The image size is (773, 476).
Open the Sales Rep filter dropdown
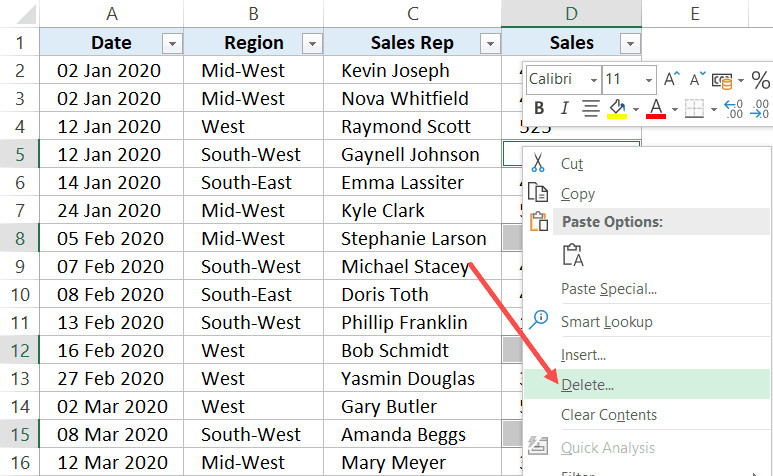pyautogui.click(x=490, y=43)
